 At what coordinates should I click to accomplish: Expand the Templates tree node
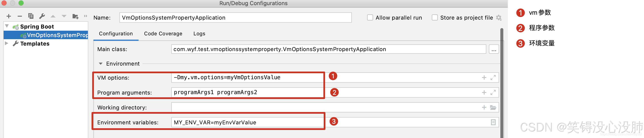[x=7, y=43]
